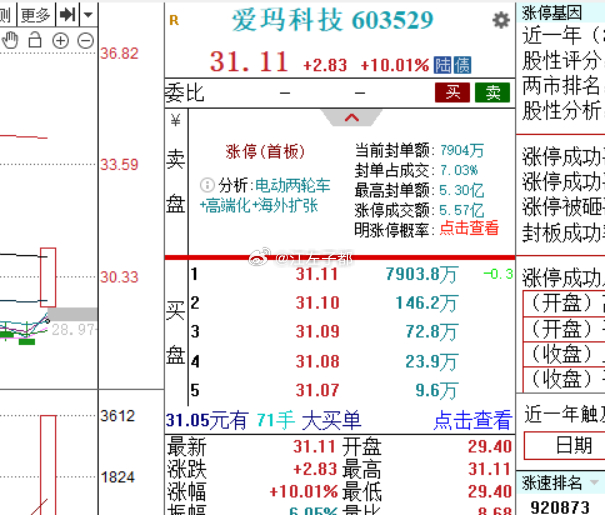Select buy level 5 price 31.07
The width and height of the screenshot is (605, 515).
click(x=318, y=390)
